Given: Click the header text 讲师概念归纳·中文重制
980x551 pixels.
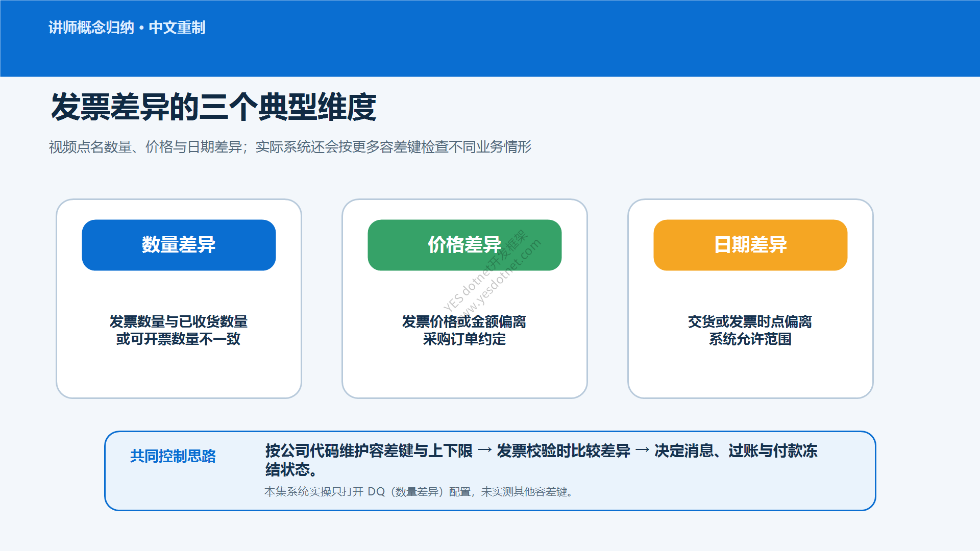Looking at the screenshot, I should [x=127, y=28].
